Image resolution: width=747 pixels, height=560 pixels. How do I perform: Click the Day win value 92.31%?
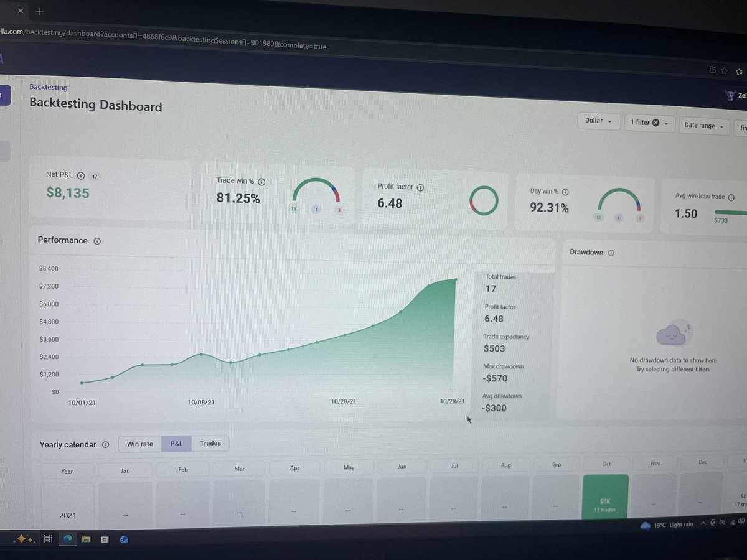[549, 208]
